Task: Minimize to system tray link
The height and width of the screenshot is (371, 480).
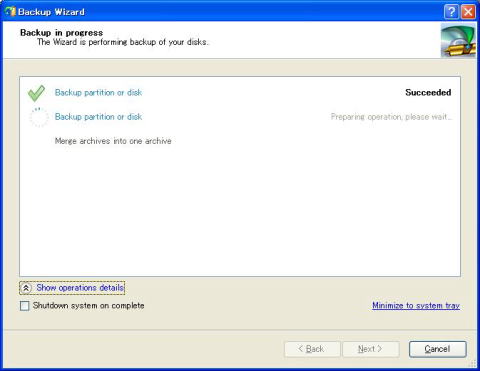Action: click(x=416, y=305)
